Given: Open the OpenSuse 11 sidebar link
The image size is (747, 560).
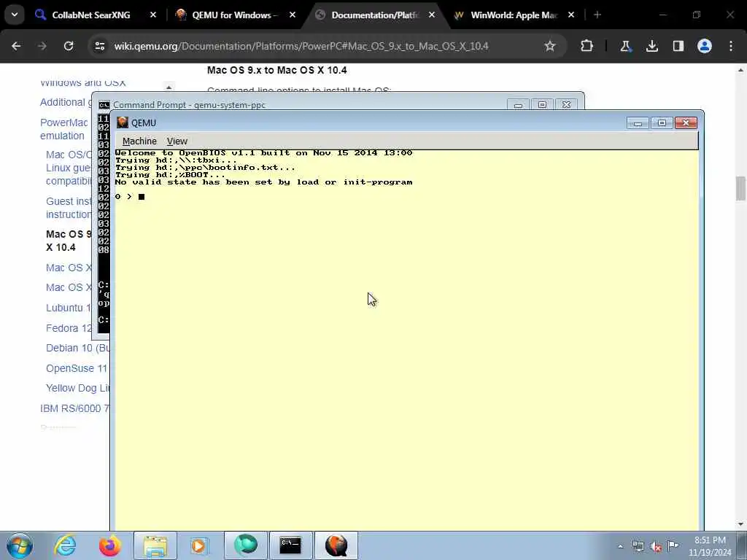Looking at the screenshot, I should point(77,368).
